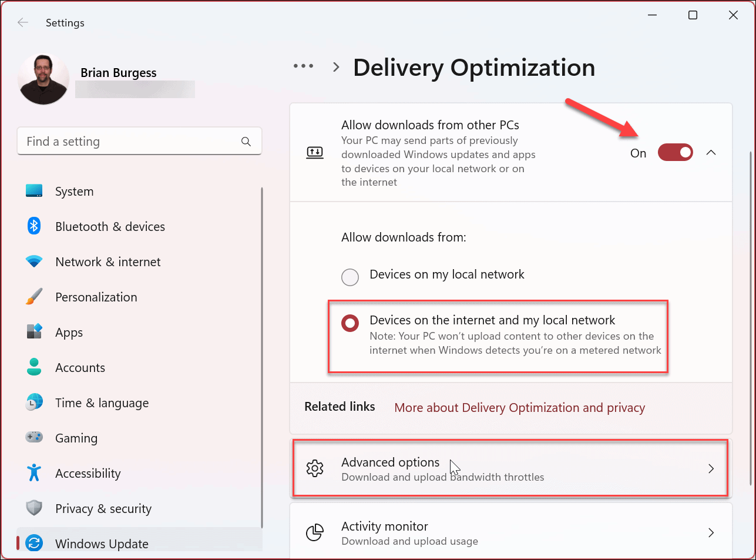Click the Windows Update sync icon
Screen dimensions: 756x560
pos(34,544)
